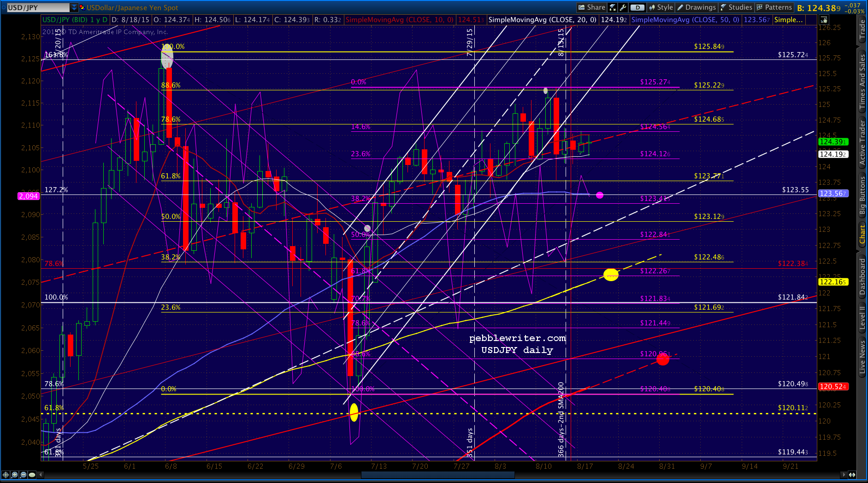Click the red circle marker near $120.96

663,359
